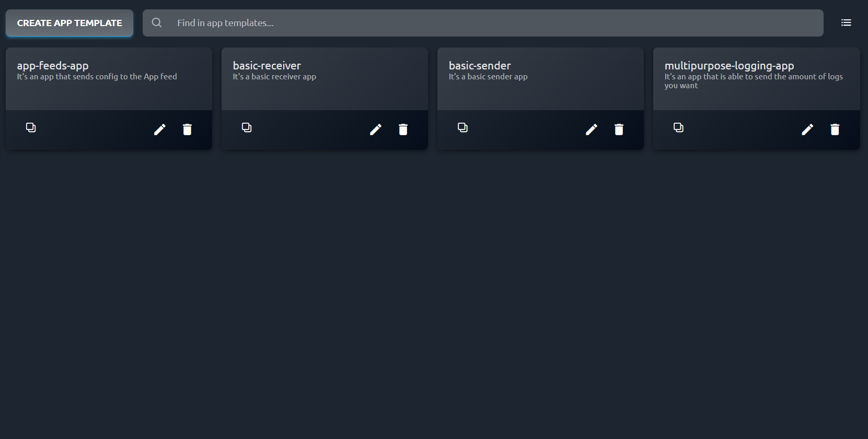Image resolution: width=868 pixels, height=439 pixels.
Task: Delete the basic-receiver template
Action: [x=403, y=129]
